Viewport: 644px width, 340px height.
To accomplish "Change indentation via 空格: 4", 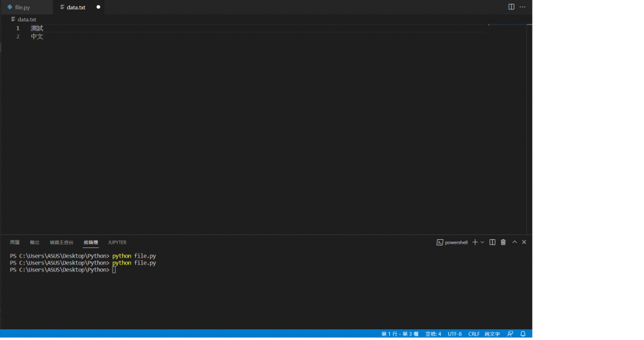I will point(433,334).
